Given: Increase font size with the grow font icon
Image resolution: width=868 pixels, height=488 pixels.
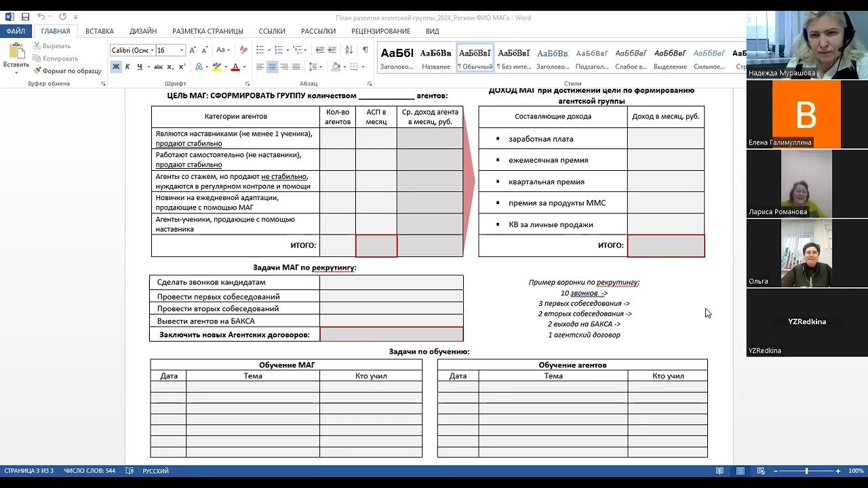Looking at the screenshot, I should [193, 50].
